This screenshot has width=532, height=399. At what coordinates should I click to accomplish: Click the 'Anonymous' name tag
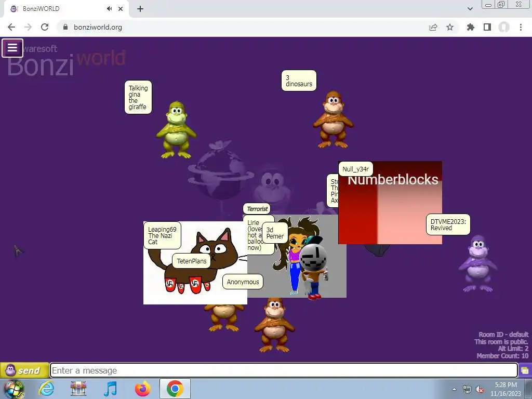pos(243,282)
